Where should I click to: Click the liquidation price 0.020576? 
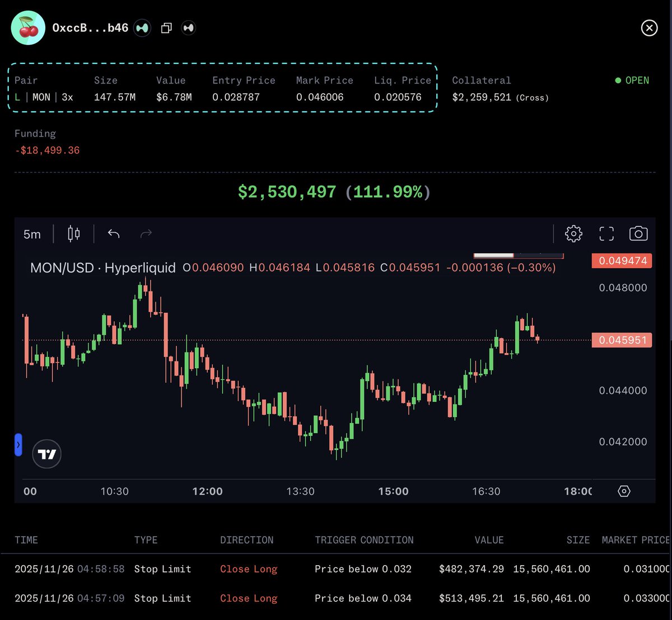coord(398,97)
